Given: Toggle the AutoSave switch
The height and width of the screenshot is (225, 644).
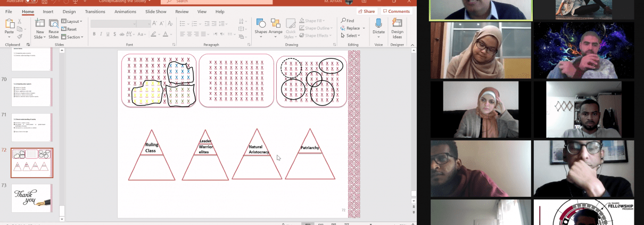Looking at the screenshot, I should pyautogui.click(x=31, y=1).
